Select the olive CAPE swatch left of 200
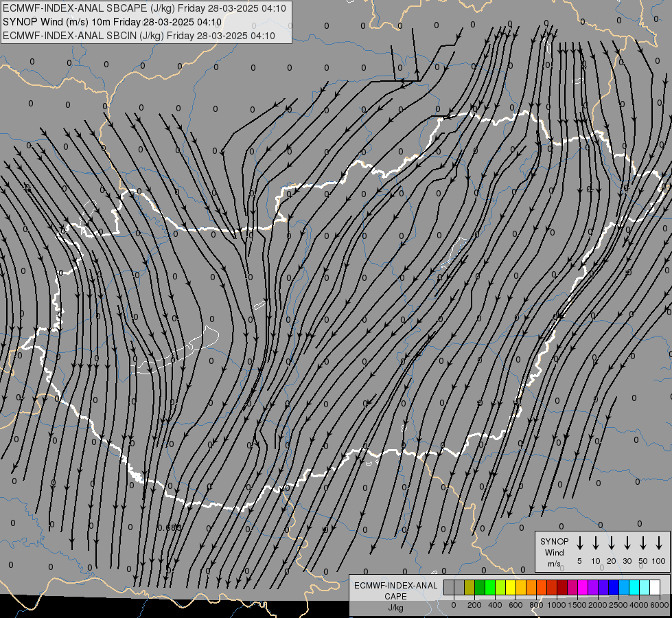 pyautogui.click(x=470, y=587)
